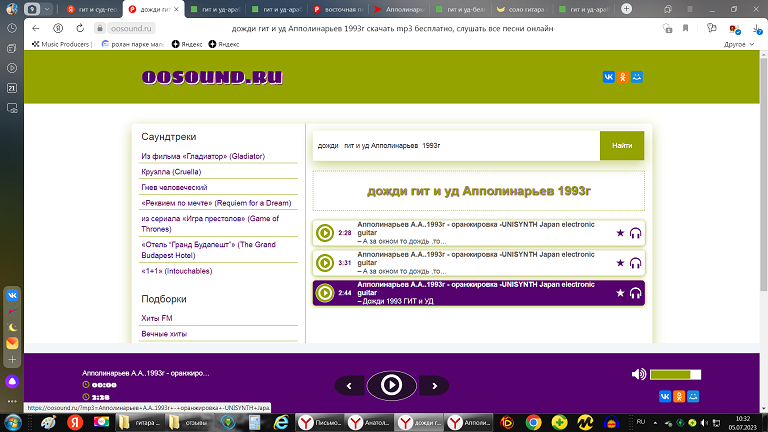Open Internet Explorer from taskbar
This screenshot has height=432, width=768.
coord(281,422)
